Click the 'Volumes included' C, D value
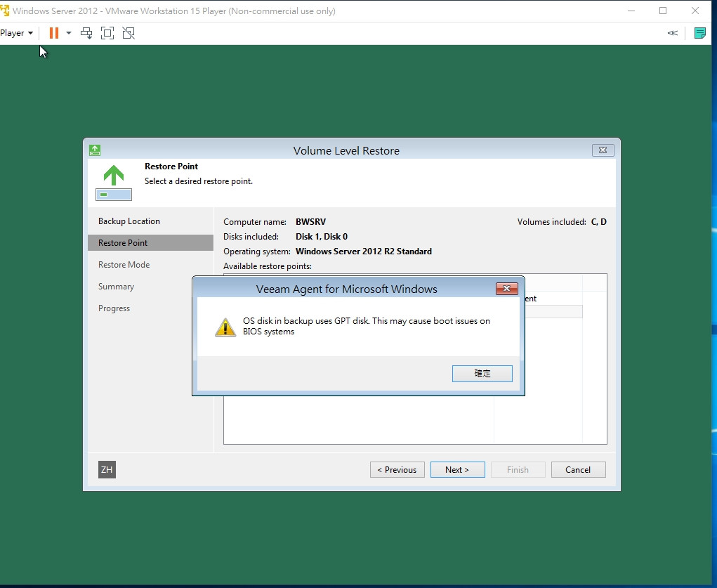The width and height of the screenshot is (717, 588). (x=598, y=222)
